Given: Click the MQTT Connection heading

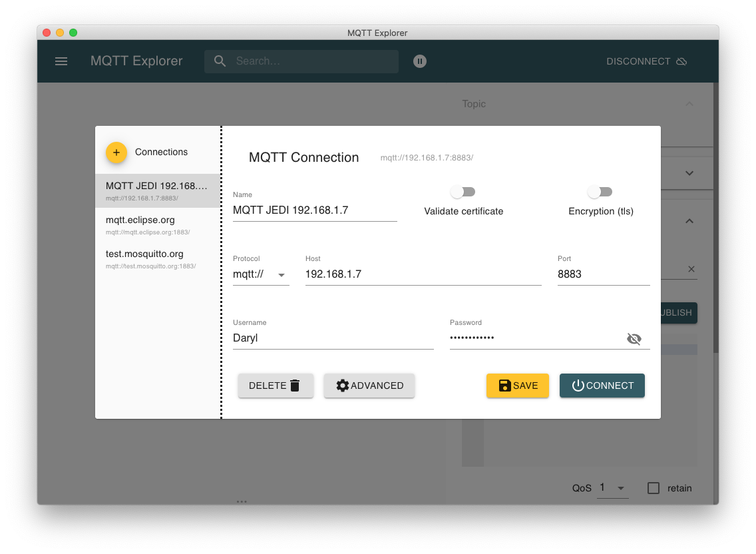Looking at the screenshot, I should (x=303, y=157).
